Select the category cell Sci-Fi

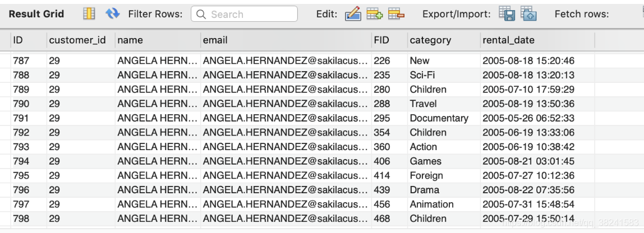[x=444, y=75]
